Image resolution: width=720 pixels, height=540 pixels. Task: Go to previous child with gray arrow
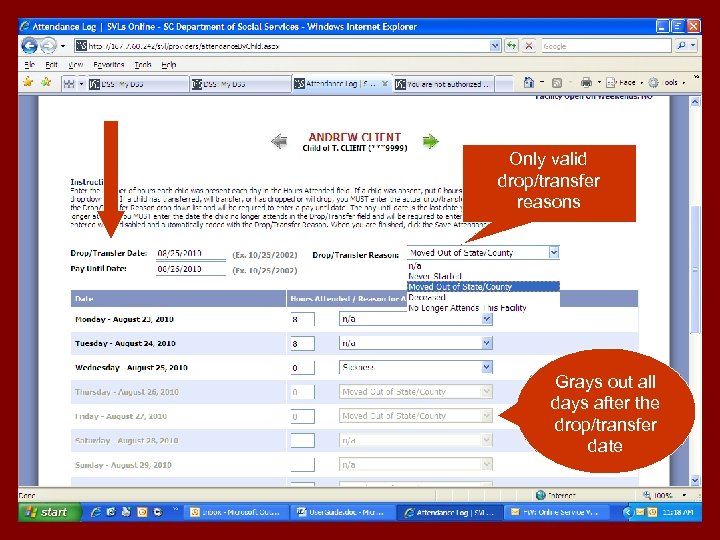coord(279,141)
